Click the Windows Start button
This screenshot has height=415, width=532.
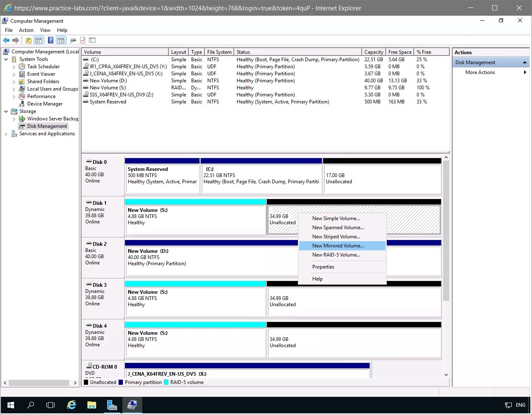click(10, 405)
